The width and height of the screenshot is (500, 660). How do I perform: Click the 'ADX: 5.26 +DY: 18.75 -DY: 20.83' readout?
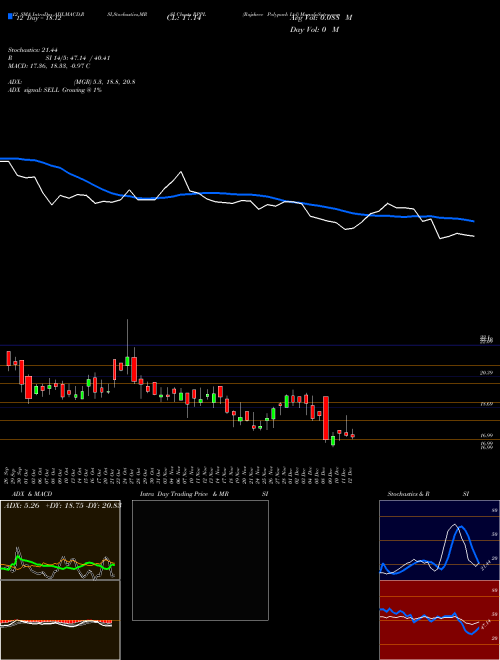[62, 506]
